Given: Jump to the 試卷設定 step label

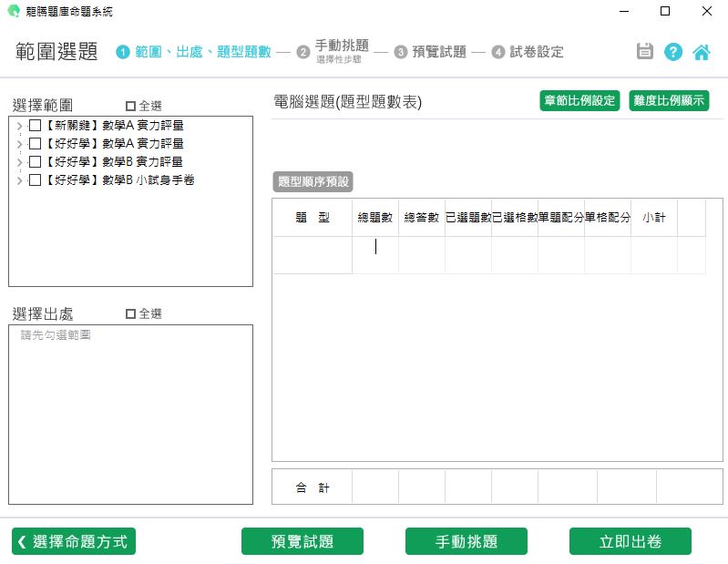Looking at the screenshot, I should point(537,53).
